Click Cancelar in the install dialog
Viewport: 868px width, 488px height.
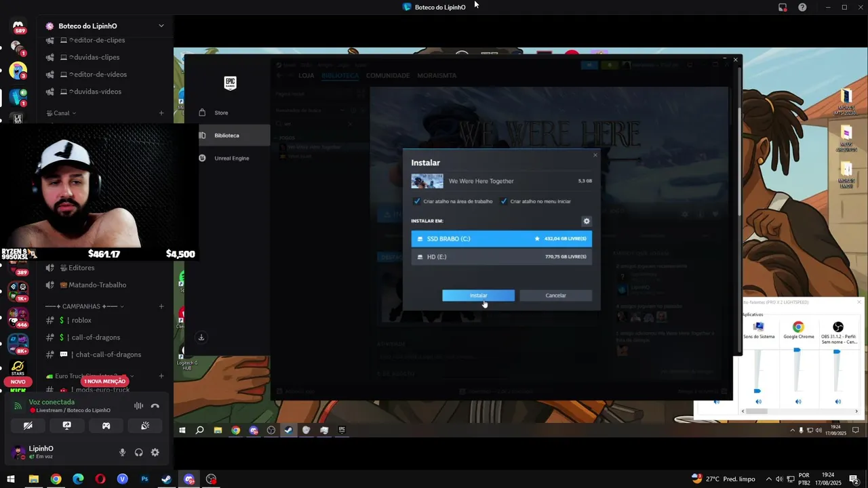tap(555, 296)
